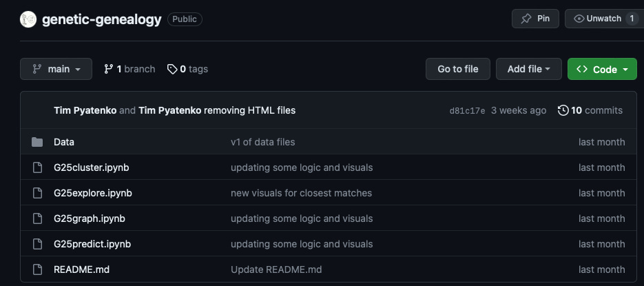The width and height of the screenshot is (644, 286).
Task: Open the green Code dropdown button
Action: (x=602, y=69)
